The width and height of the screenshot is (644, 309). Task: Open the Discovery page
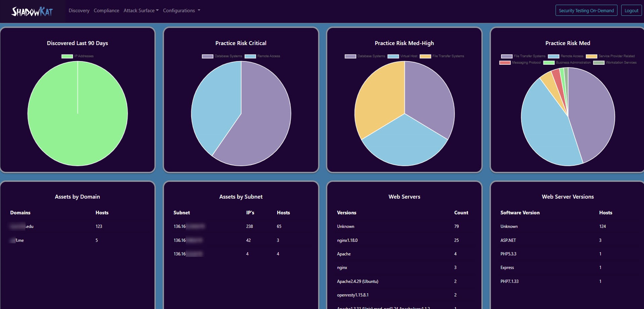tap(79, 10)
